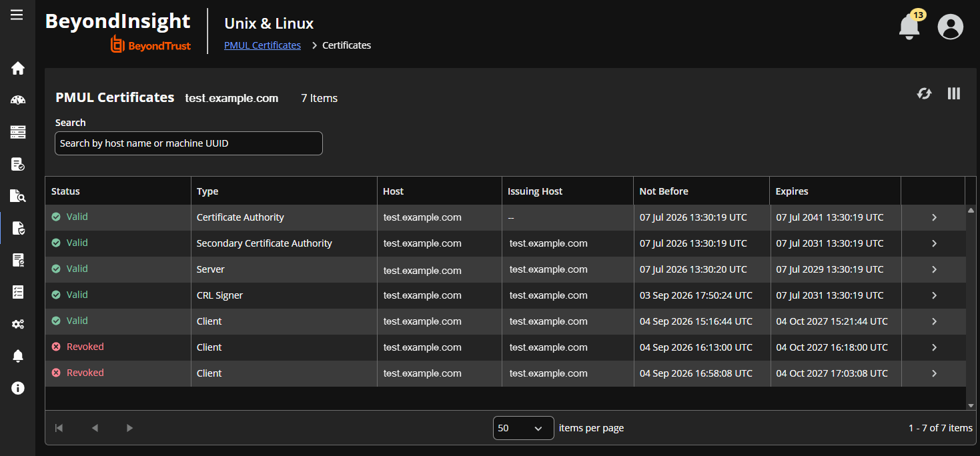The image size is (980, 456).
Task: Open the user profile avatar menu
Action: pyautogui.click(x=950, y=27)
